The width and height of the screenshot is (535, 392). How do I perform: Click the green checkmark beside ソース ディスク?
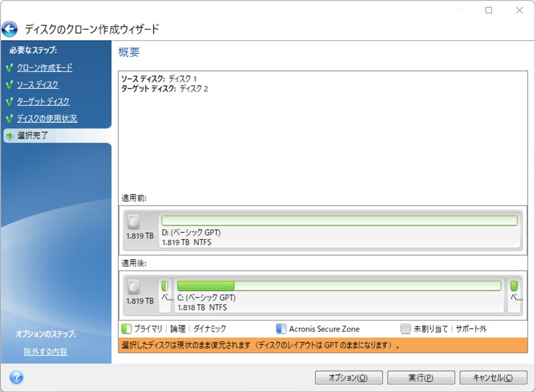[9, 85]
